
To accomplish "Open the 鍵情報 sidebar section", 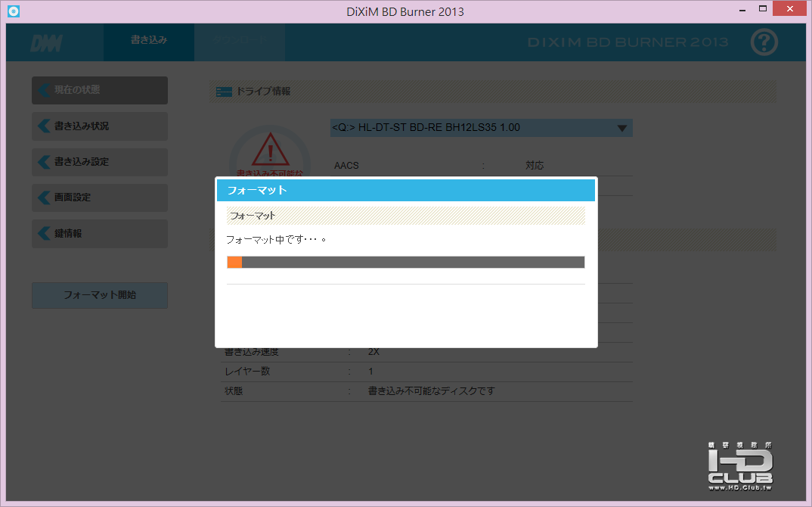I will point(100,233).
